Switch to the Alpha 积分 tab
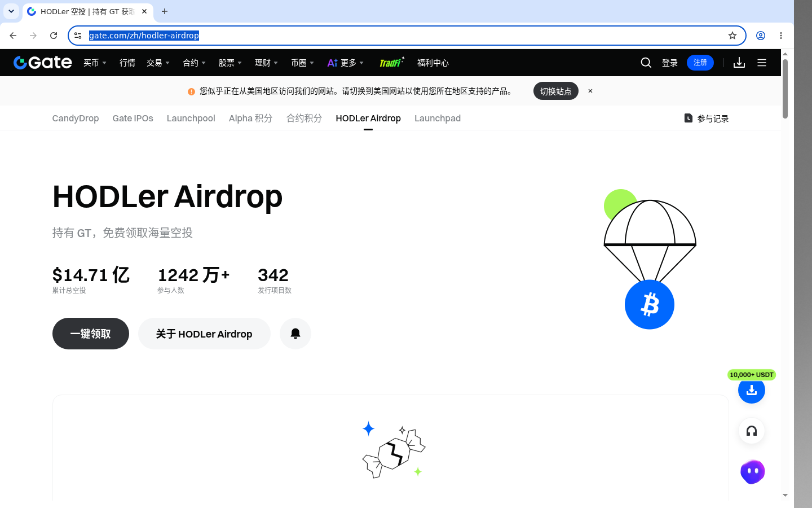 (250, 118)
